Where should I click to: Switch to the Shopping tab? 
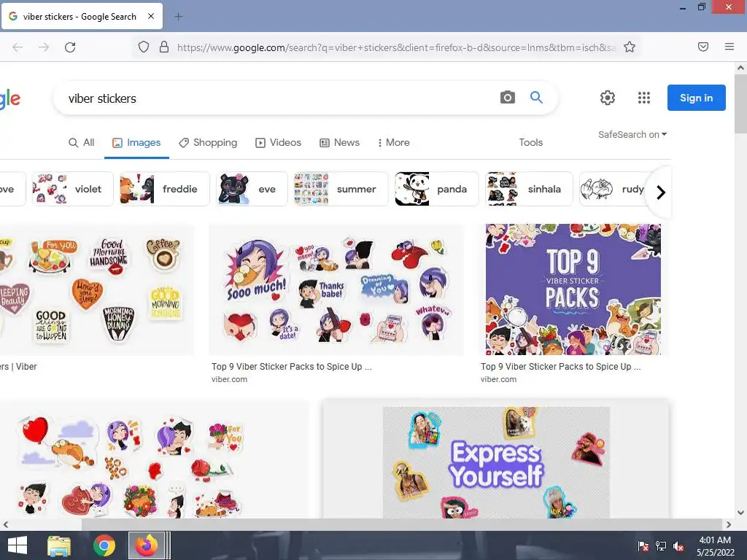pos(208,142)
